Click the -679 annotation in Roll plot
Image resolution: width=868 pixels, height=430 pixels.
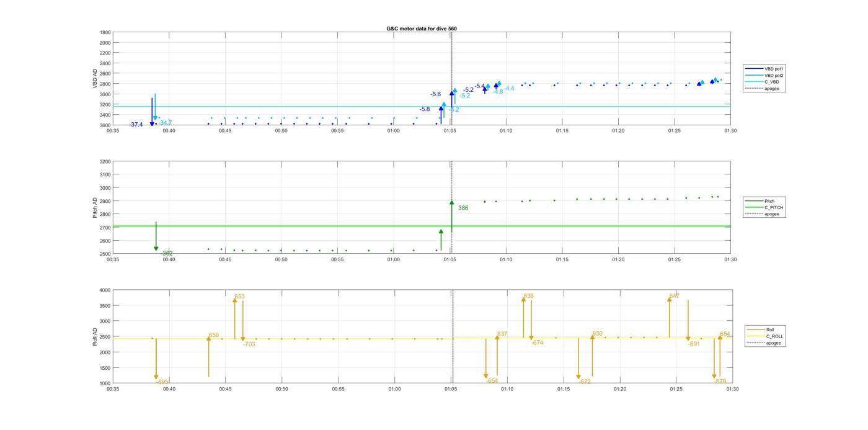[720, 382]
